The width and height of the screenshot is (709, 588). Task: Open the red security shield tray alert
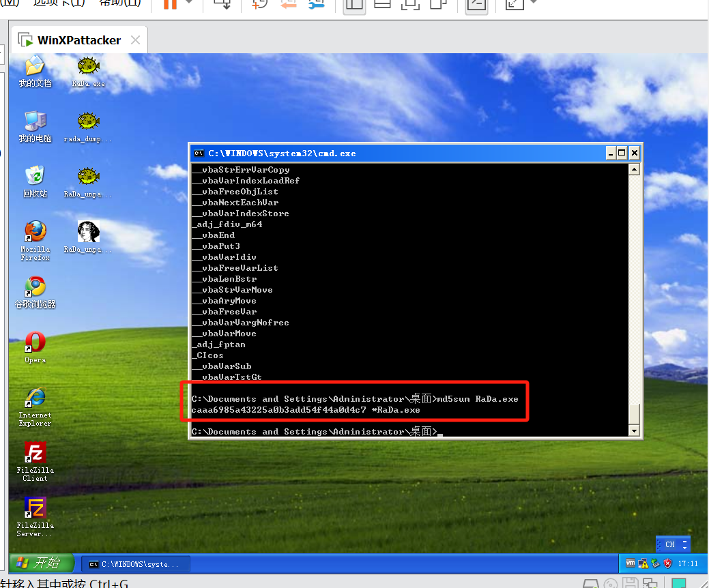coord(668,563)
